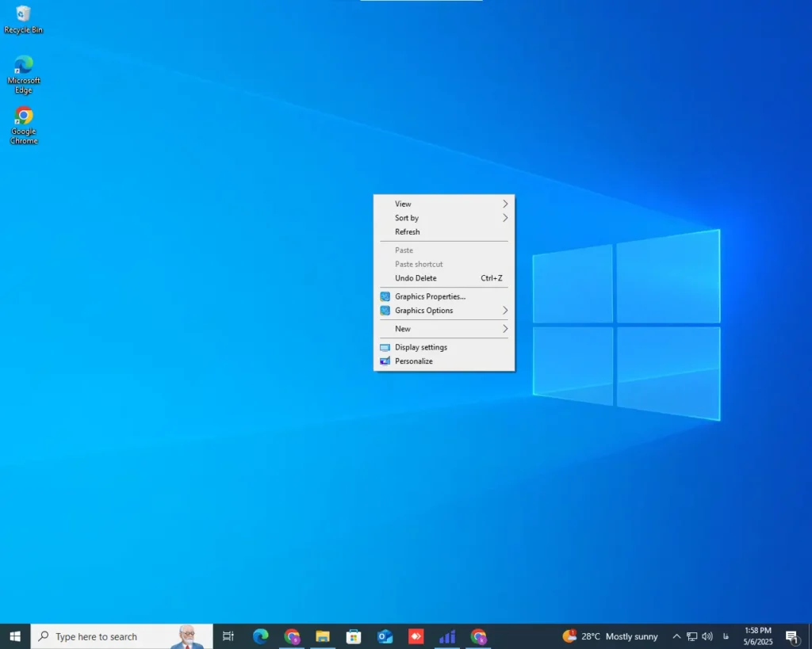
Task: Choose Refresh from the context menu
Action: pos(444,232)
